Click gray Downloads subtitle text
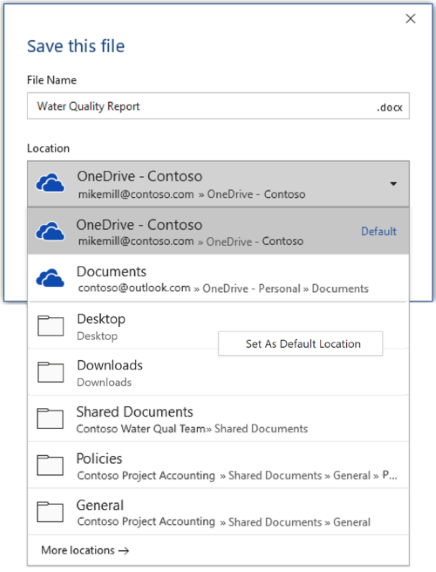This screenshot has height=572, width=436. [x=104, y=382]
